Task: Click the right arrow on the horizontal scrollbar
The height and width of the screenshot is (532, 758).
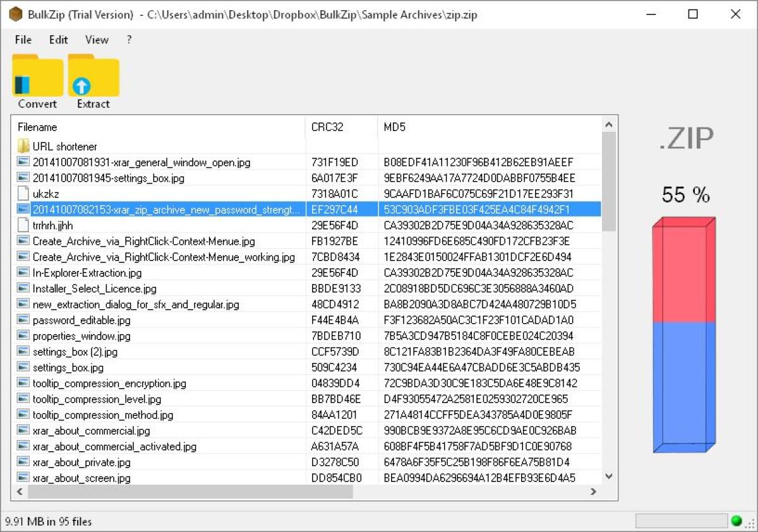Action: point(594,491)
